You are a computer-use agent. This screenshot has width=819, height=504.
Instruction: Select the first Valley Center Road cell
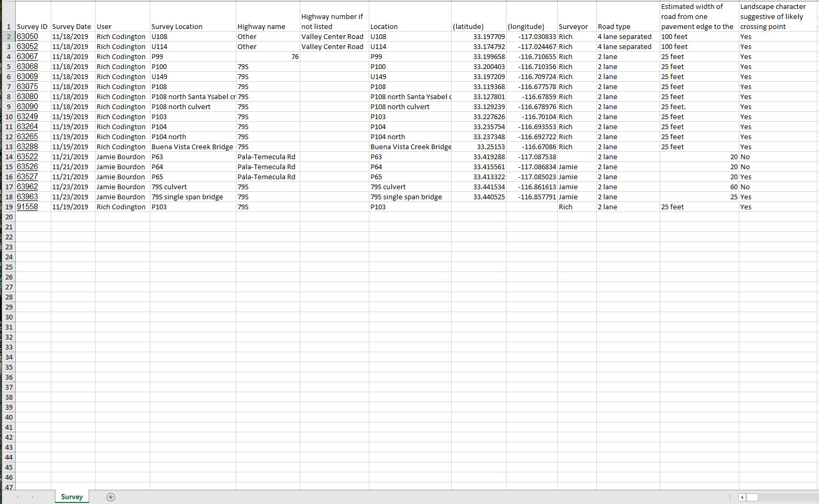pos(332,36)
